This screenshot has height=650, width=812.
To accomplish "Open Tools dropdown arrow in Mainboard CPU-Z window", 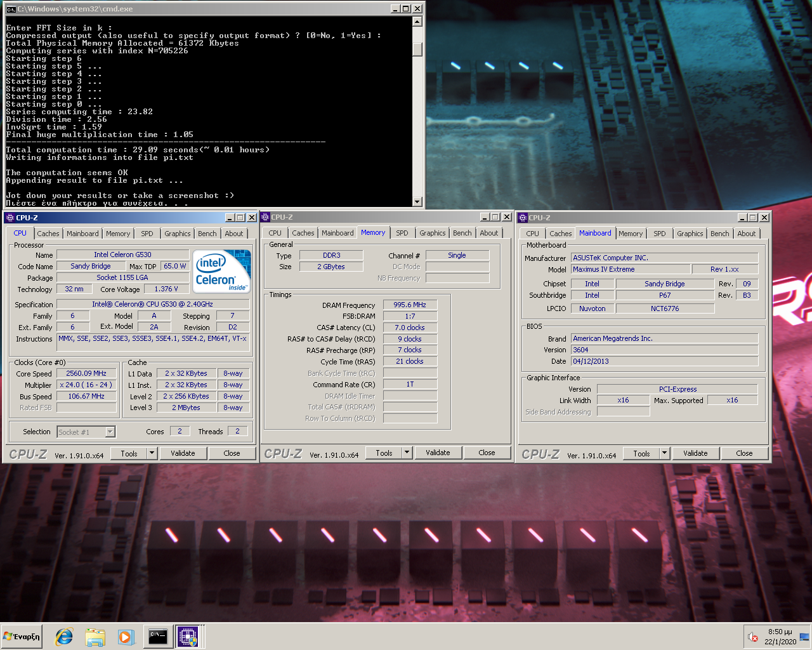I will 664,453.
